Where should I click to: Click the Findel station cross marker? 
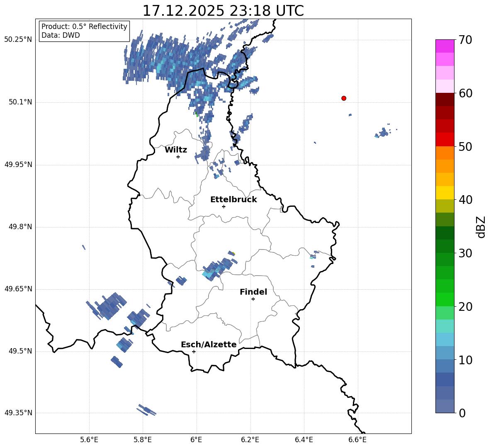point(253,299)
